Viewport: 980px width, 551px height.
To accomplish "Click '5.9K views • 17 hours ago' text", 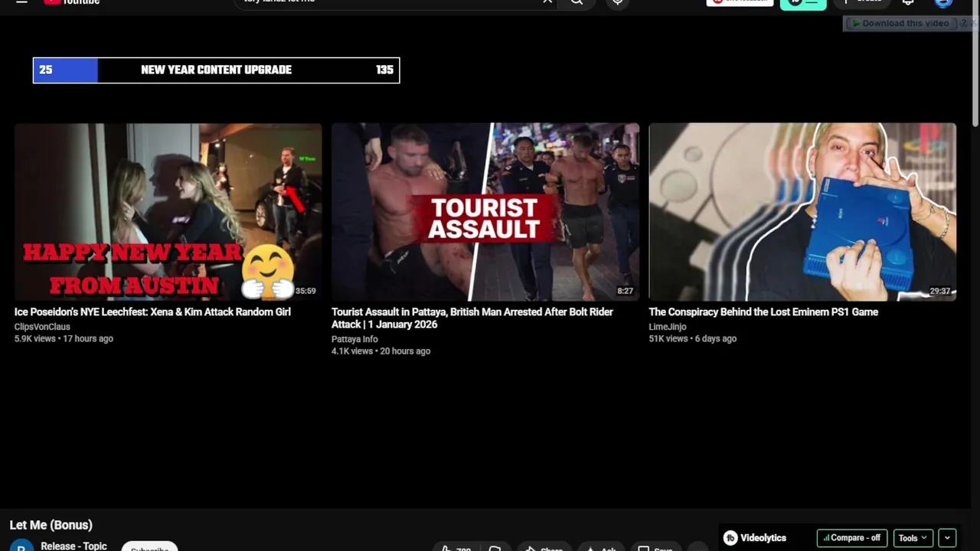I will (x=64, y=338).
